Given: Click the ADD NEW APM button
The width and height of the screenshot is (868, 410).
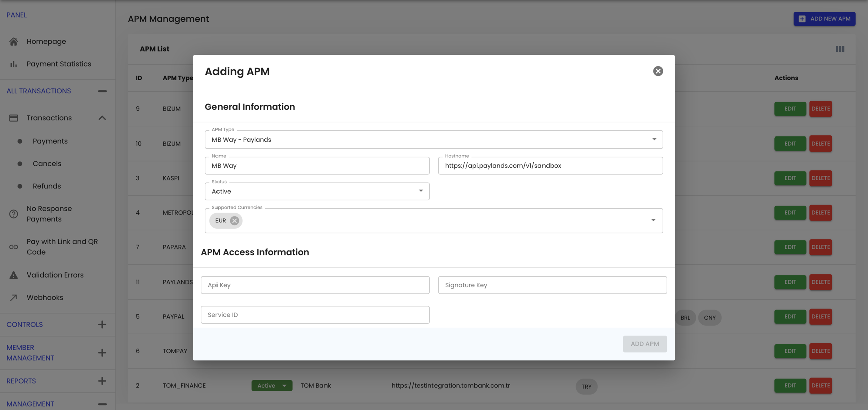Looking at the screenshot, I should (824, 19).
